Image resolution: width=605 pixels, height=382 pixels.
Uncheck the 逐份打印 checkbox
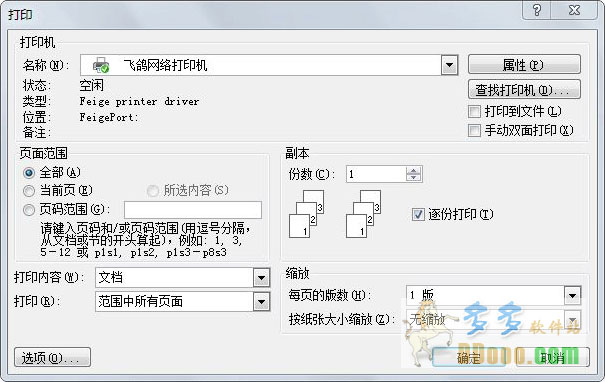pos(418,214)
